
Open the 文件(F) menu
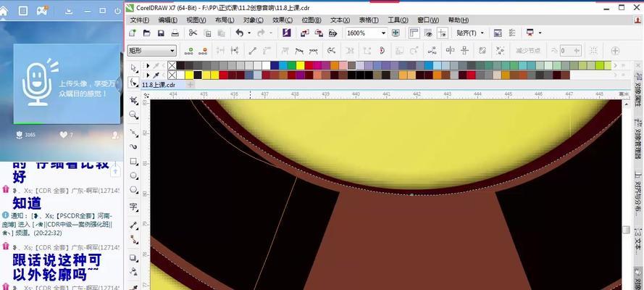(x=140, y=20)
